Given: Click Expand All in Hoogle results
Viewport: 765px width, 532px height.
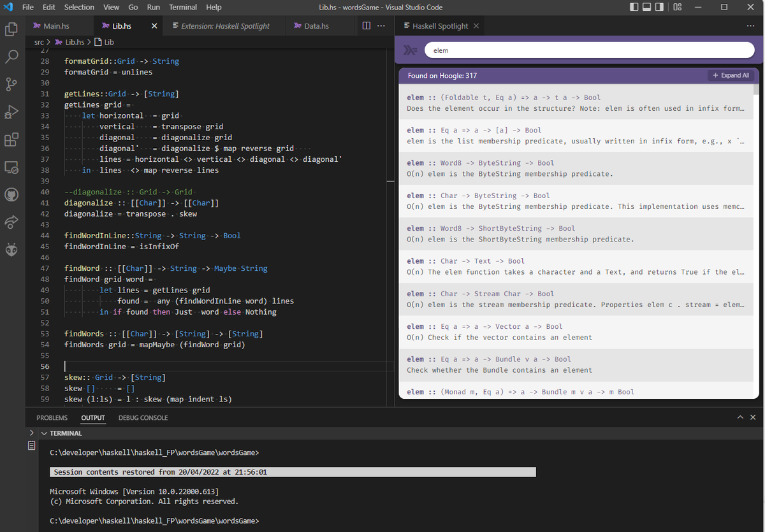Looking at the screenshot, I should [x=731, y=75].
